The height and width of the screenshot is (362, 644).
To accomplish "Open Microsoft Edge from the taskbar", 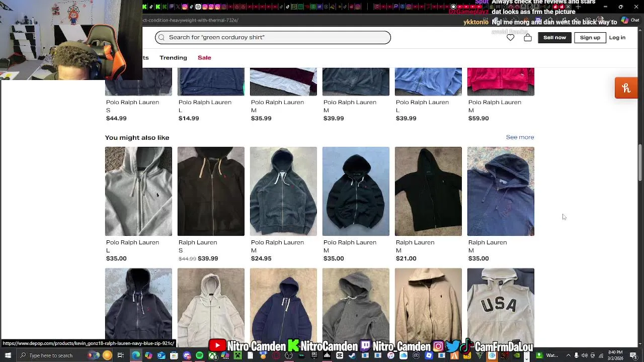I will pyautogui.click(x=136, y=355).
